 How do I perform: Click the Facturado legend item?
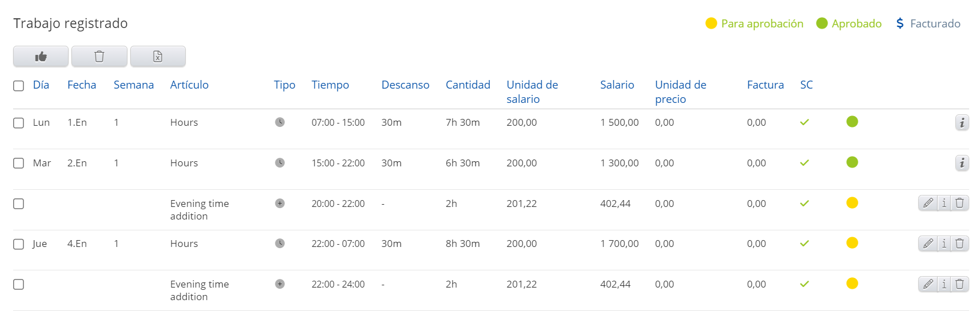click(x=929, y=23)
